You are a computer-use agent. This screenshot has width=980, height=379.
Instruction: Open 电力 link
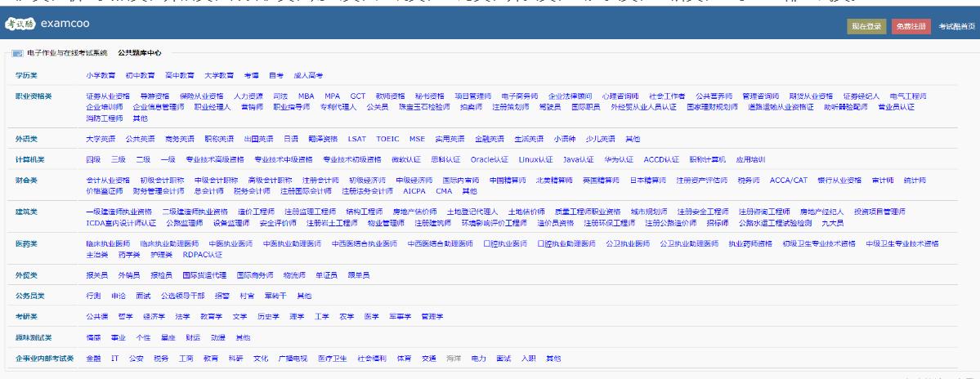tap(479, 359)
